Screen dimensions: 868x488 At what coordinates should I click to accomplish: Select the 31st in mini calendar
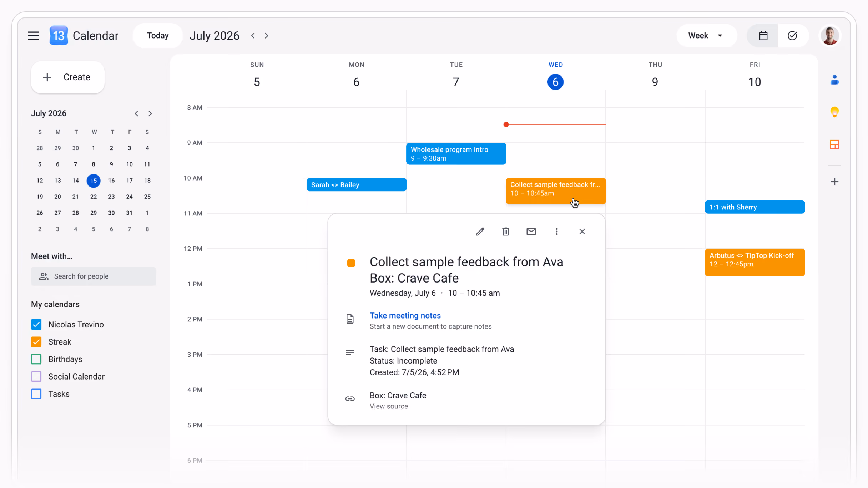point(129,213)
